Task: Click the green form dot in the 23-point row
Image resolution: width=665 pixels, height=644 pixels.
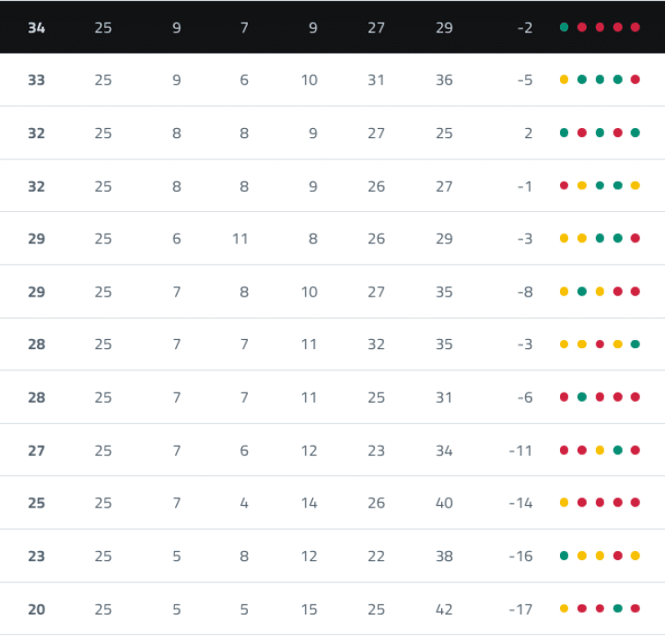Action: (564, 556)
